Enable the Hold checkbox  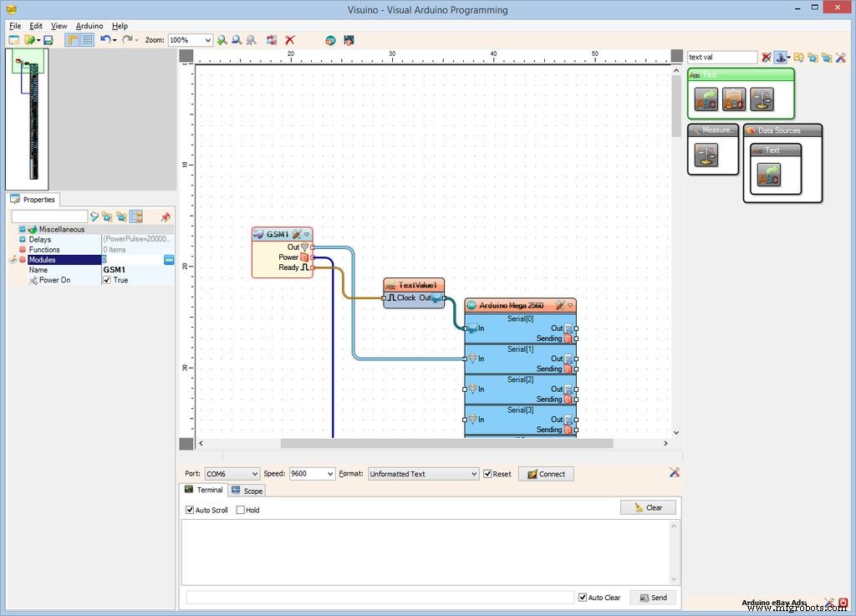(241, 510)
